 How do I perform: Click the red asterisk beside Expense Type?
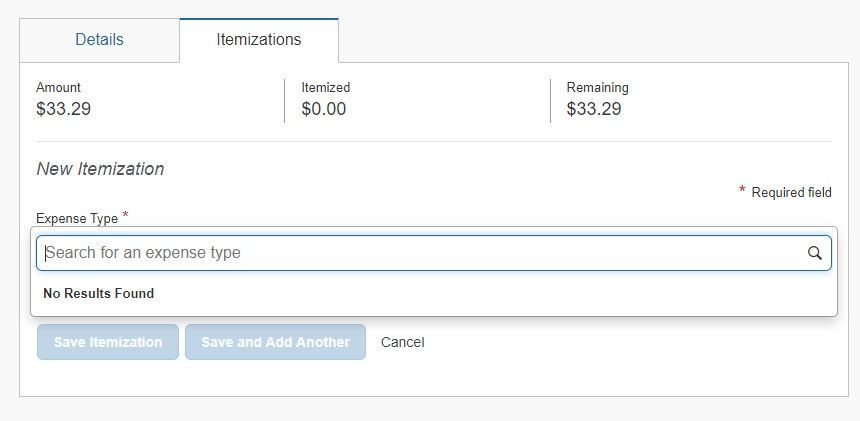coord(125,215)
